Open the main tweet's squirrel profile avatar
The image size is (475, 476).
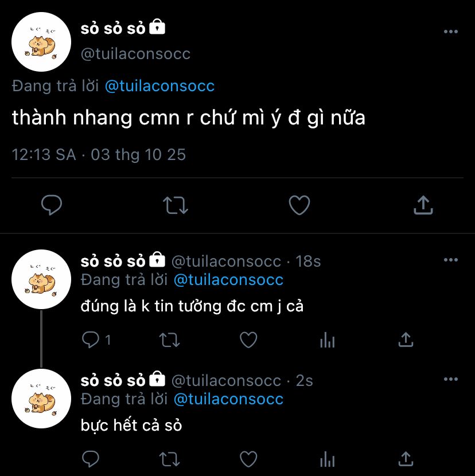(x=41, y=42)
